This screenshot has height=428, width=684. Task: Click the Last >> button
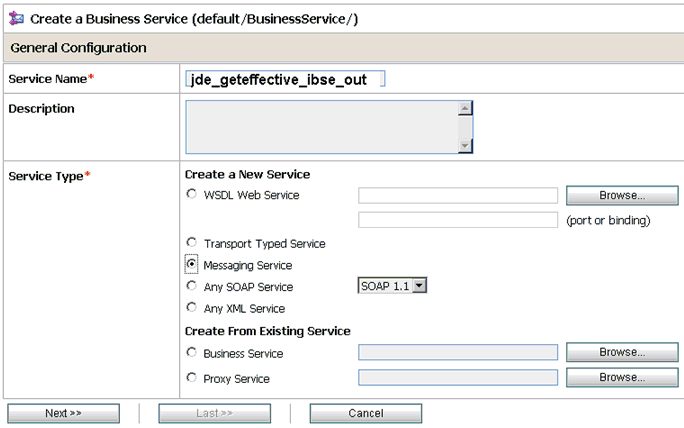click(x=214, y=413)
